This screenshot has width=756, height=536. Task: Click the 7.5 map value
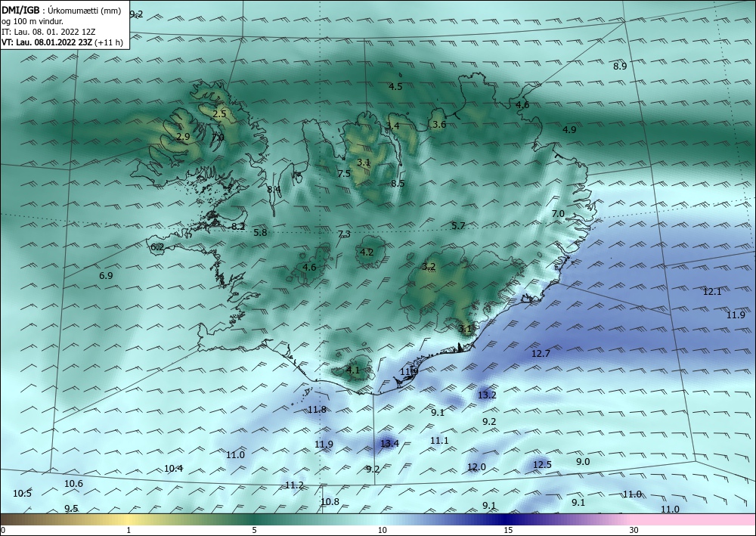coord(344,174)
